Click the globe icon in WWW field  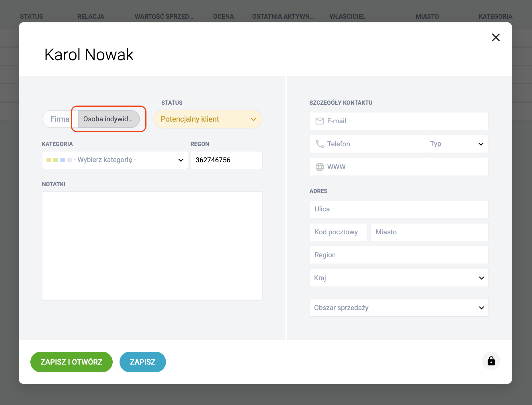pos(320,167)
